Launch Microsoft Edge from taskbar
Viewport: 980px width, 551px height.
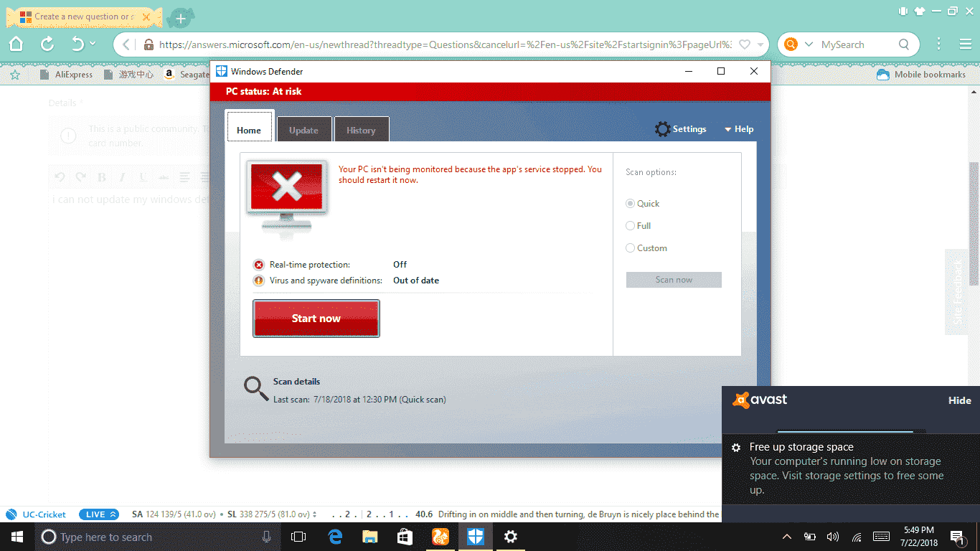tap(335, 537)
